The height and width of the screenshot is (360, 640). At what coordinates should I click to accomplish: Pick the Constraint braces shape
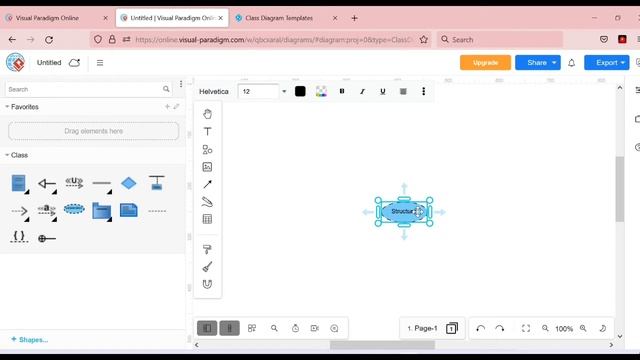click(x=19, y=237)
